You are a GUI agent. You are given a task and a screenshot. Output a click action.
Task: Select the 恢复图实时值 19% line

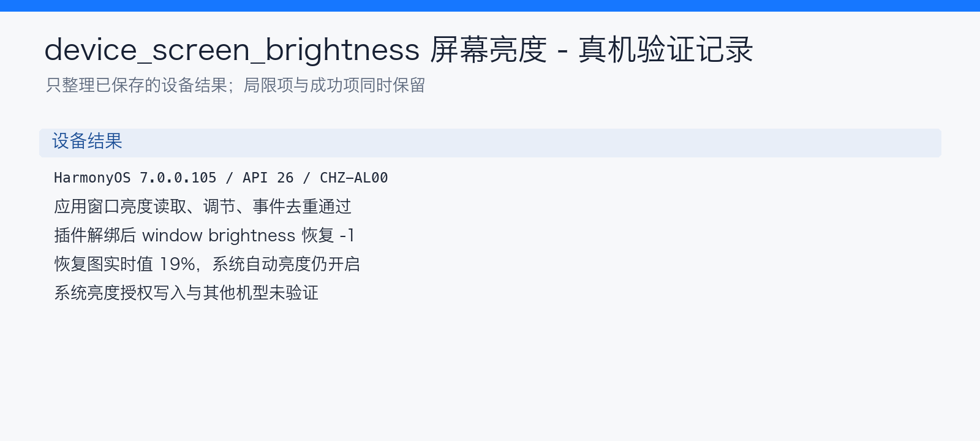pyautogui.click(x=207, y=264)
